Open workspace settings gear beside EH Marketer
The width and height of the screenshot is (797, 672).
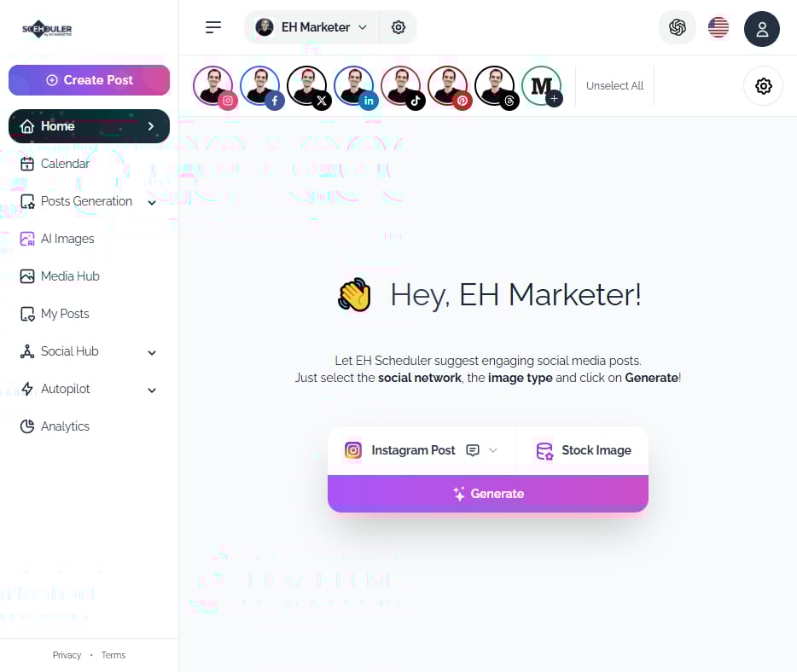tap(398, 27)
